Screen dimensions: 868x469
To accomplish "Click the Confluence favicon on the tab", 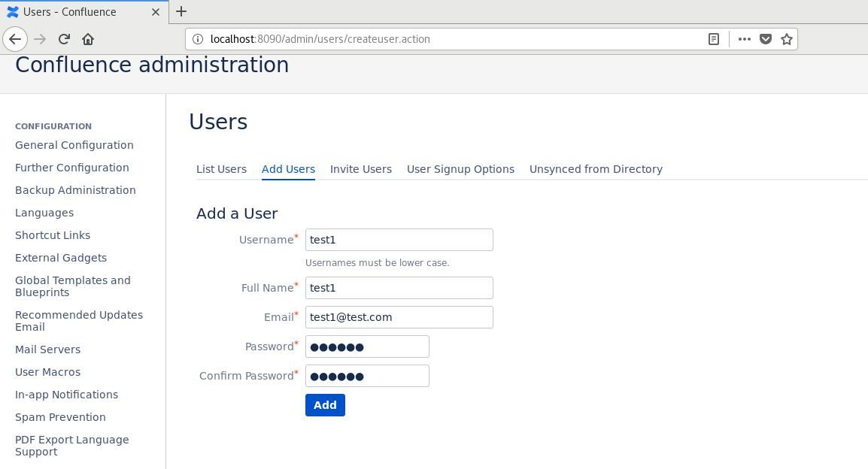I will pos(12,11).
